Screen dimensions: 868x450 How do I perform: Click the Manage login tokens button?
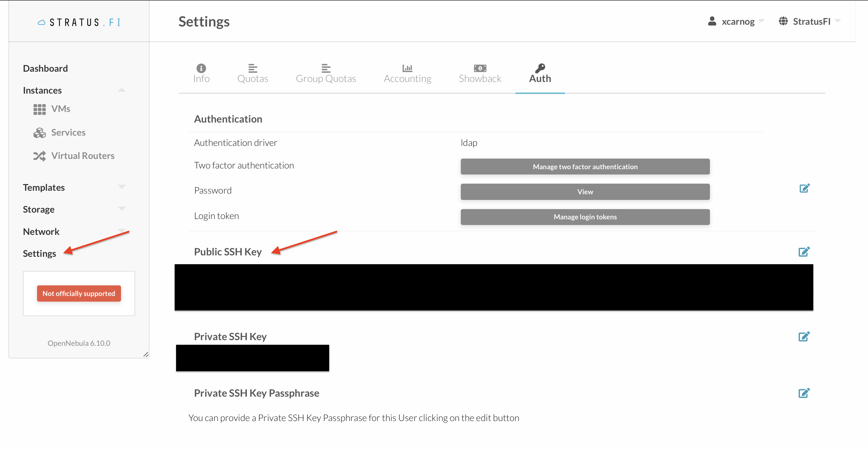click(x=585, y=217)
